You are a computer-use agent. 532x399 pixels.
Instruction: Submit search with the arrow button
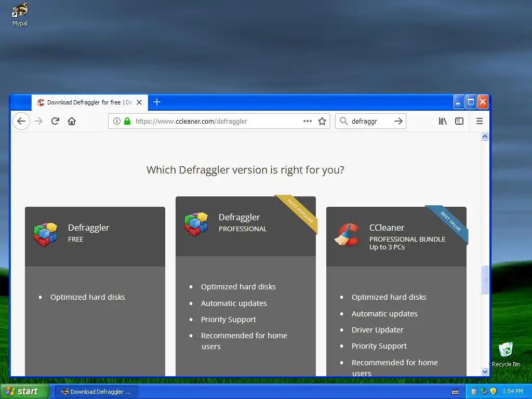(398, 121)
